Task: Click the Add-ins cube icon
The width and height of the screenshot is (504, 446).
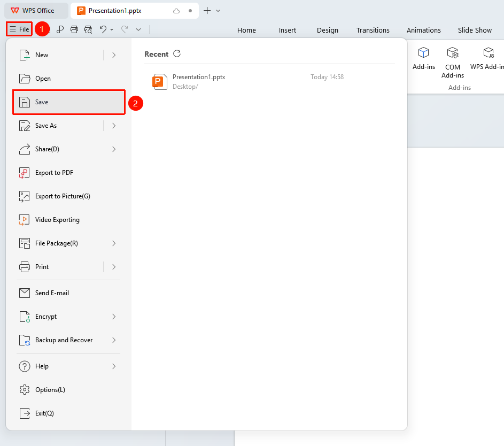Action: point(423,52)
